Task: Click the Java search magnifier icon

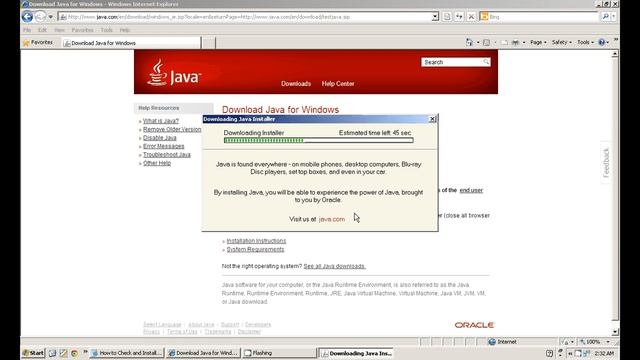Action: click(x=486, y=62)
